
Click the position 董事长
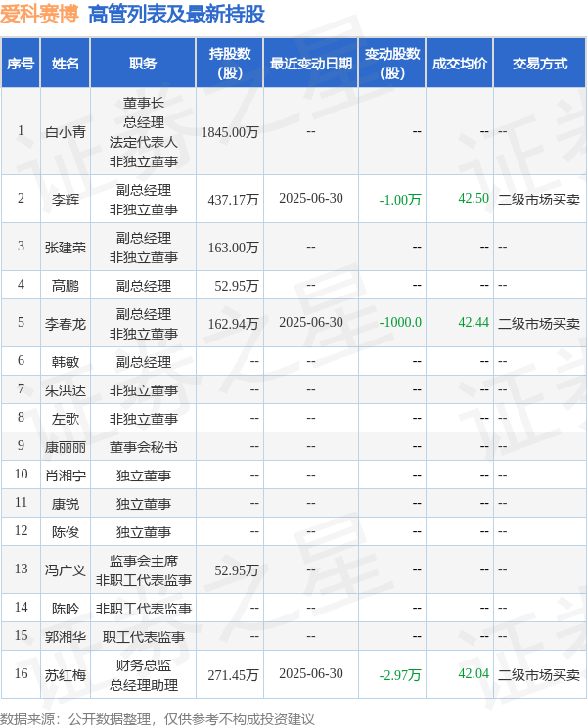[144, 103]
